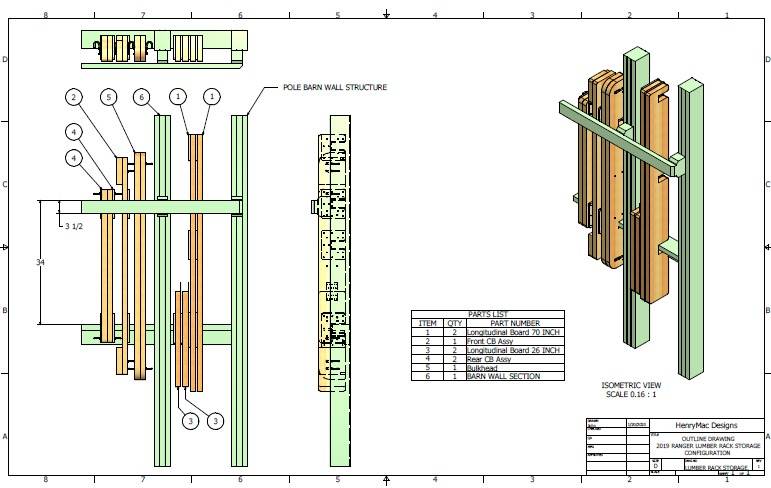Viewport: 771px width, 488px height.
Task: Click the date cell in the title block
Action: (637, 425)
